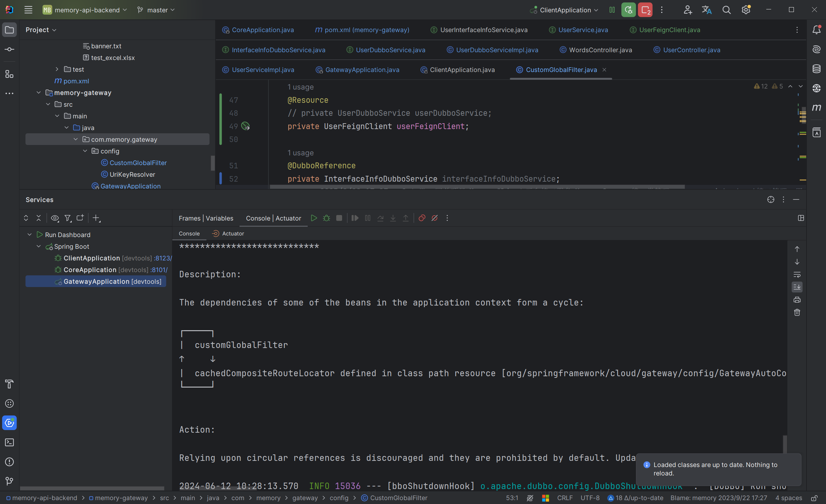Switch to the CoreApplication.java tab
The height and width of the screenshot is (504, 826).
(258, 30)
